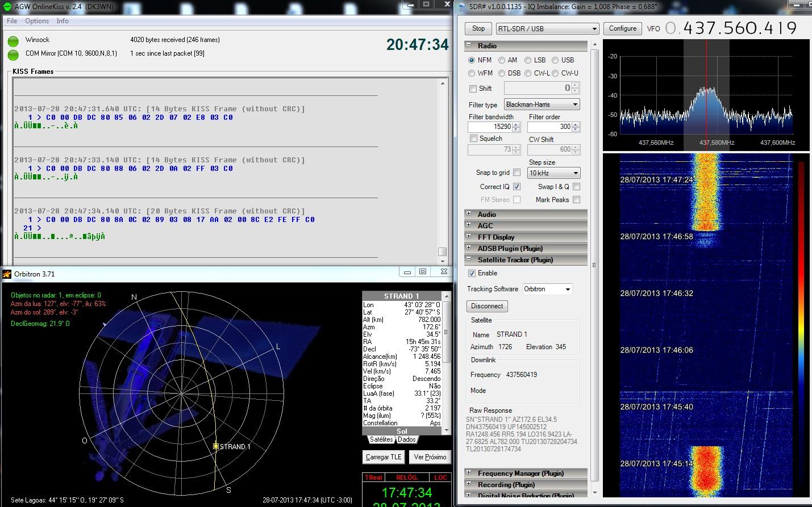Select the STRAND 1 satellite marker on radar
Screen dimensions: 812x507
[216, 446]
